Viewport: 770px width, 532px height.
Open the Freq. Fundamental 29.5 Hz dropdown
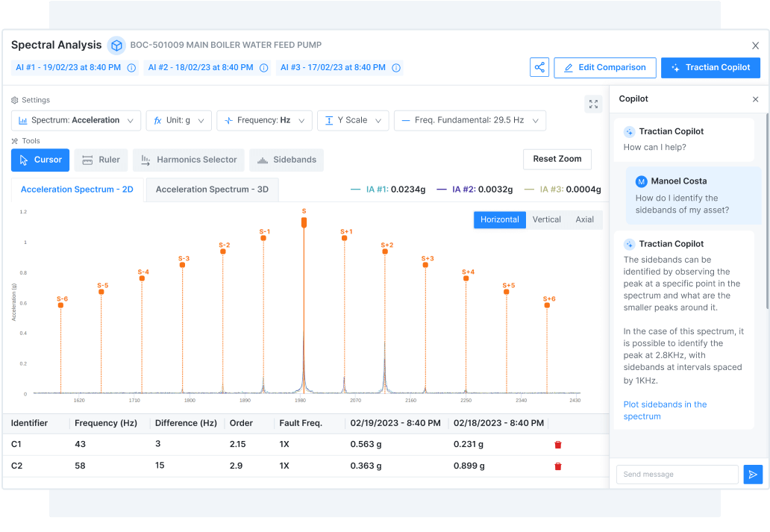click(469, 120)
